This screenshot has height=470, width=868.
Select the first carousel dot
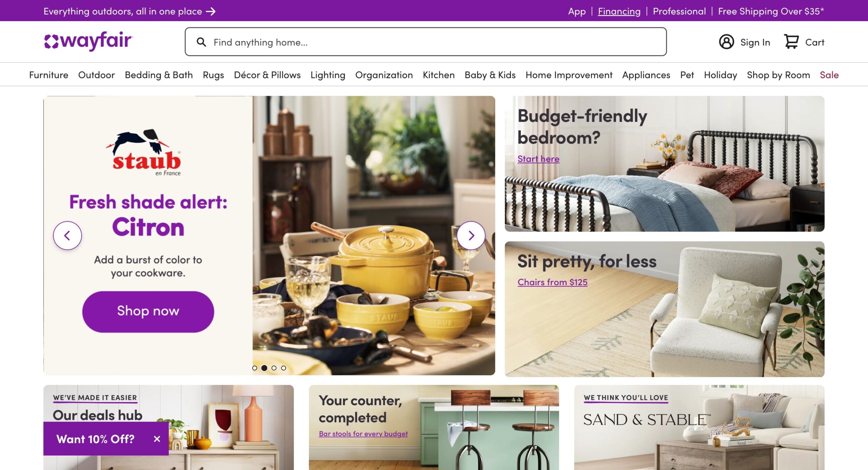pyautogui.click(x=255, y=368)
